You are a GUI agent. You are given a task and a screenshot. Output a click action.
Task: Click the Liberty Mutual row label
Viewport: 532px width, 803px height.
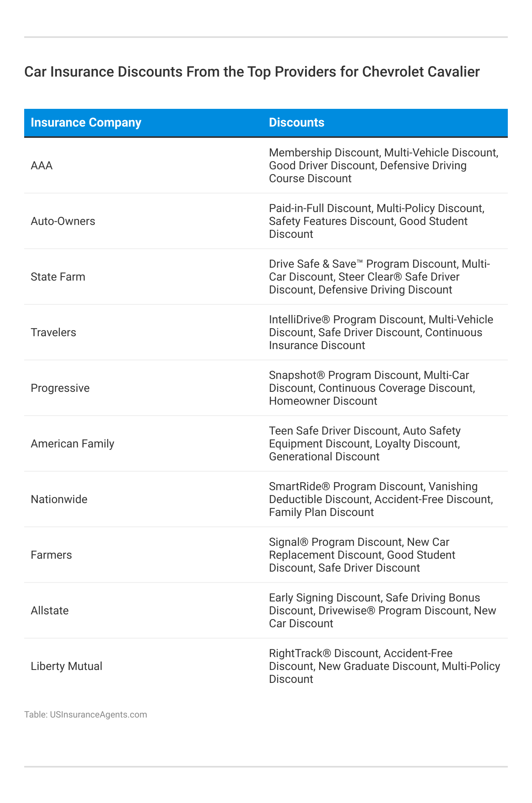coord(66,666)
